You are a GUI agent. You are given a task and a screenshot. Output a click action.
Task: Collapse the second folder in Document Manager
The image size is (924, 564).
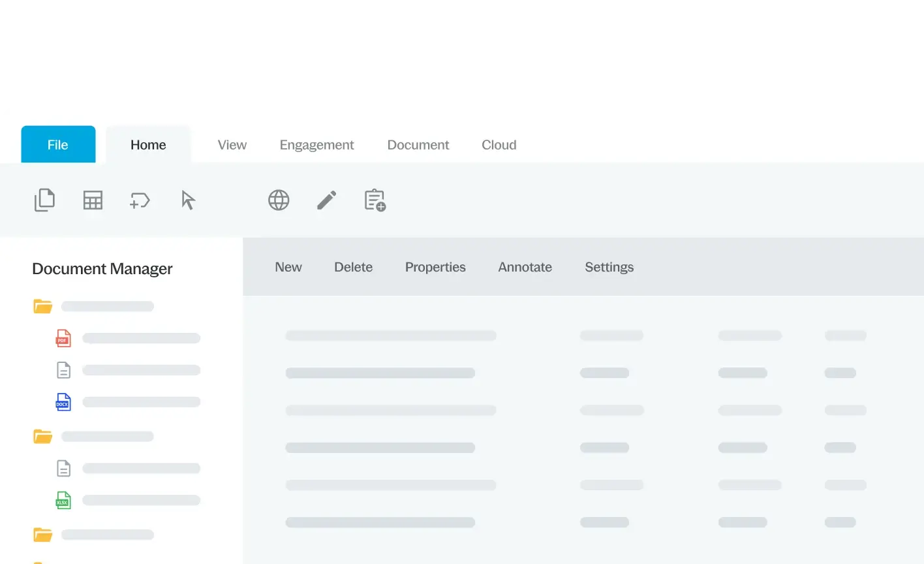coord(43,436)
